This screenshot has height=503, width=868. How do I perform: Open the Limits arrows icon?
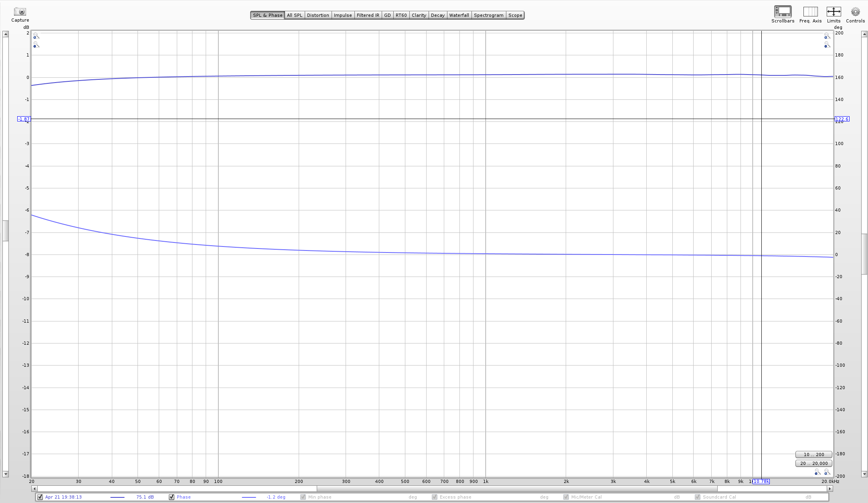tap(834, 11)
